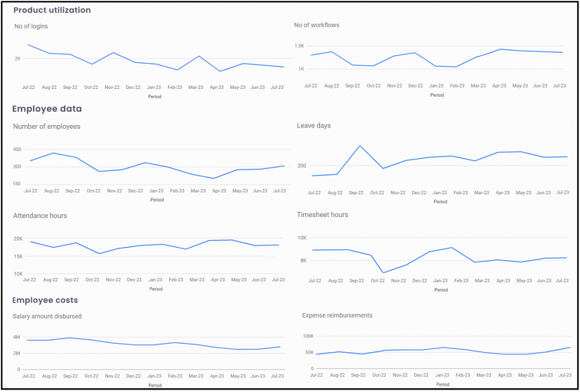Viewport: 580px width, 392px height.
Task: Click Jun-23 on the Attendance hours axis
Action: click(259, 280)
